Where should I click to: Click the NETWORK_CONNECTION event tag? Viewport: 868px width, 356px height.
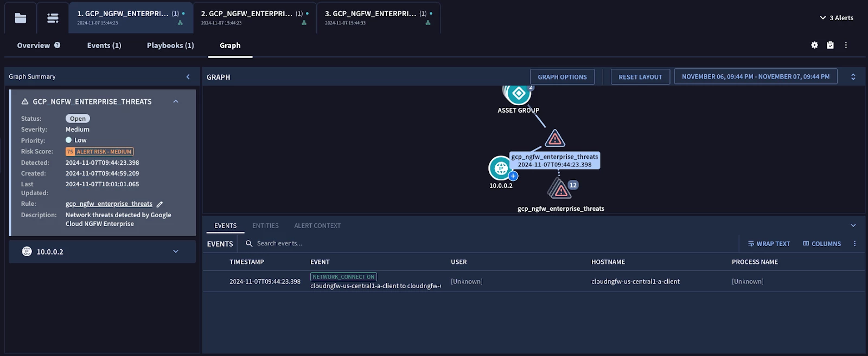tap(343, 277)
